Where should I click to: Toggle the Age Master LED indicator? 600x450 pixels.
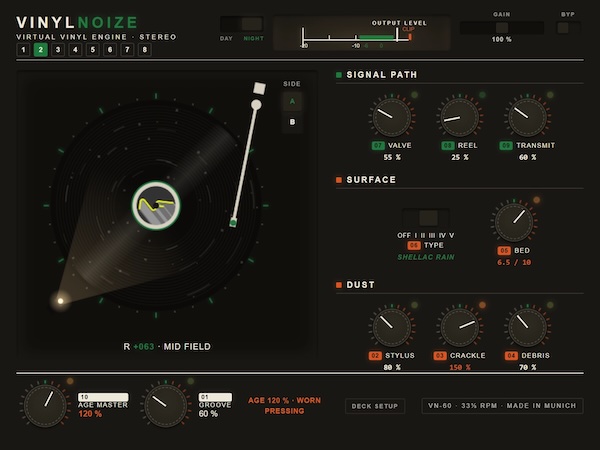coord(70,381)
